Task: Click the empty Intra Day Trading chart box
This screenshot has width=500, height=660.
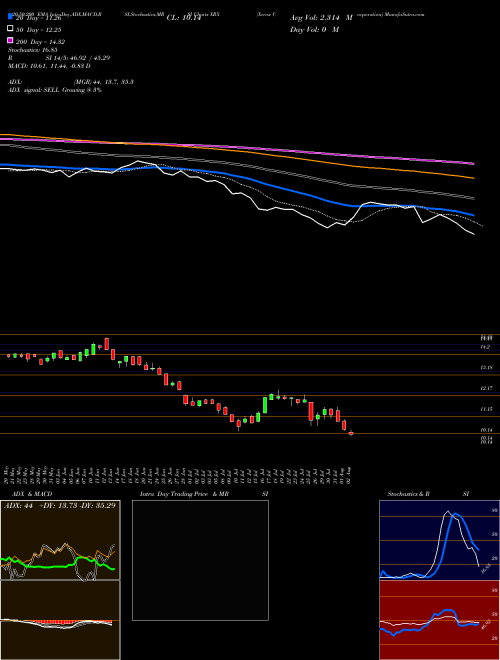Action: pyautogui.click(x=200, y=560)
